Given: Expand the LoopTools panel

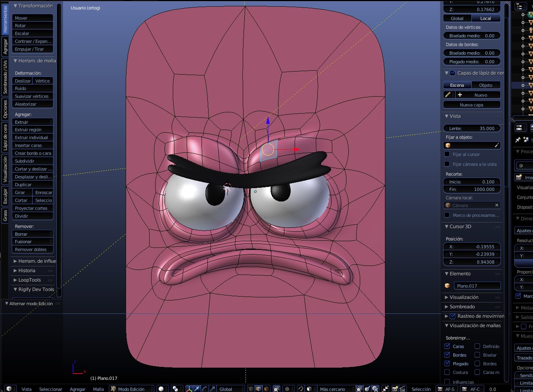Looking at the screenshot, I should (15, 280).
